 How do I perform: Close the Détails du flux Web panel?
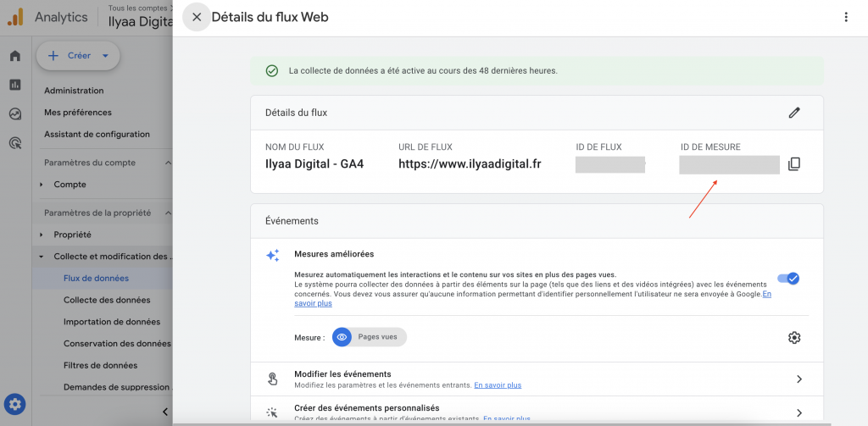[x=197, y=17]
